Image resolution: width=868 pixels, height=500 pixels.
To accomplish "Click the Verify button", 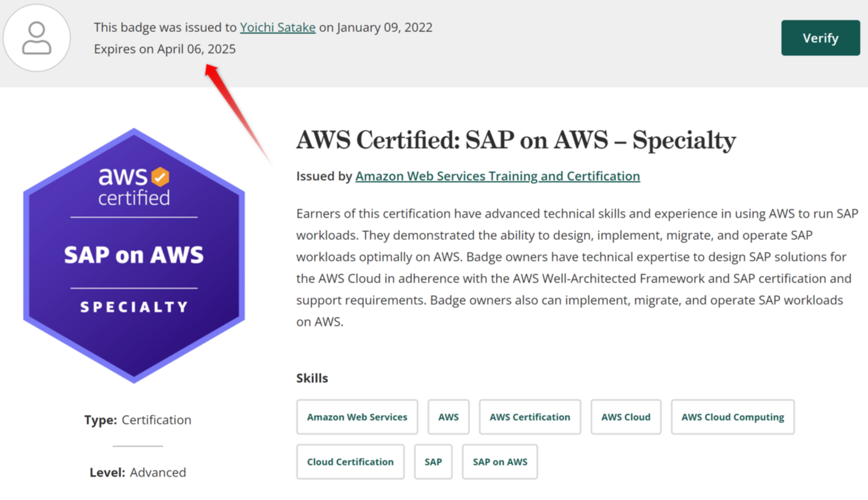I will (821, 38).
